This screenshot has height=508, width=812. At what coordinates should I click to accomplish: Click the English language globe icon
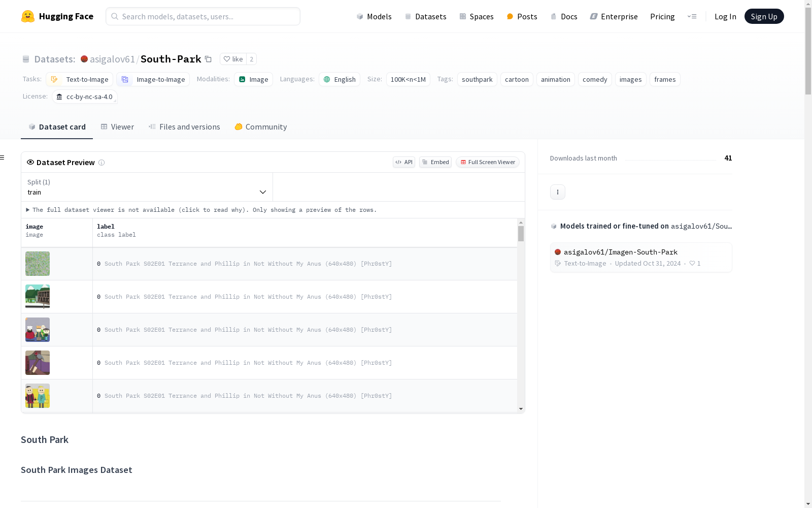(x=327, y=79)
